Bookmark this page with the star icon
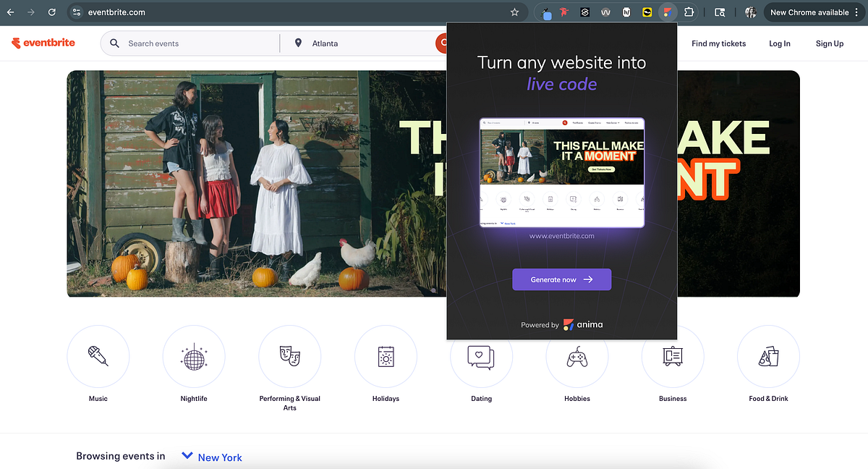This screenshot has width=868, height=469. (x=514, y=12)
